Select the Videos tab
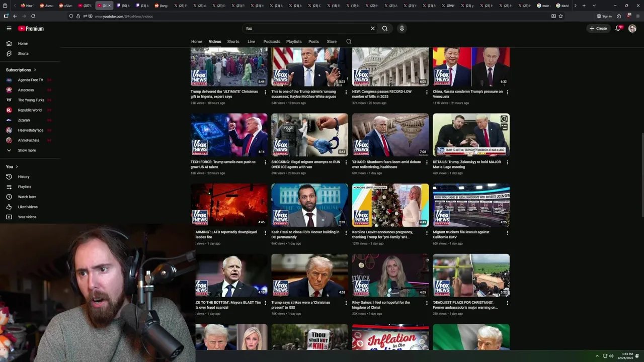This screenshot has height=362, width=644. (215, 42)
